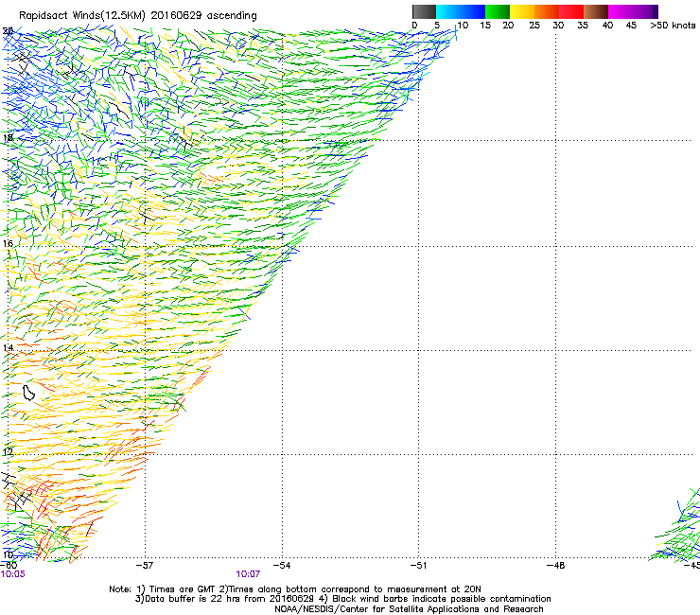Click the longitude label '-51'

click(x=418, y=566)
